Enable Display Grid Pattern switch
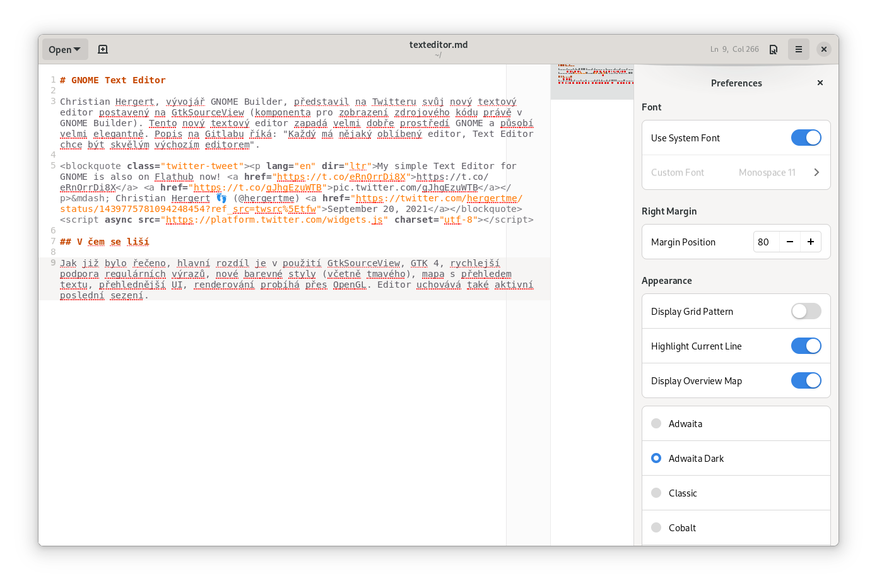Screen dimensions: 877x588 pyautogui.click(x=806, y=311)
